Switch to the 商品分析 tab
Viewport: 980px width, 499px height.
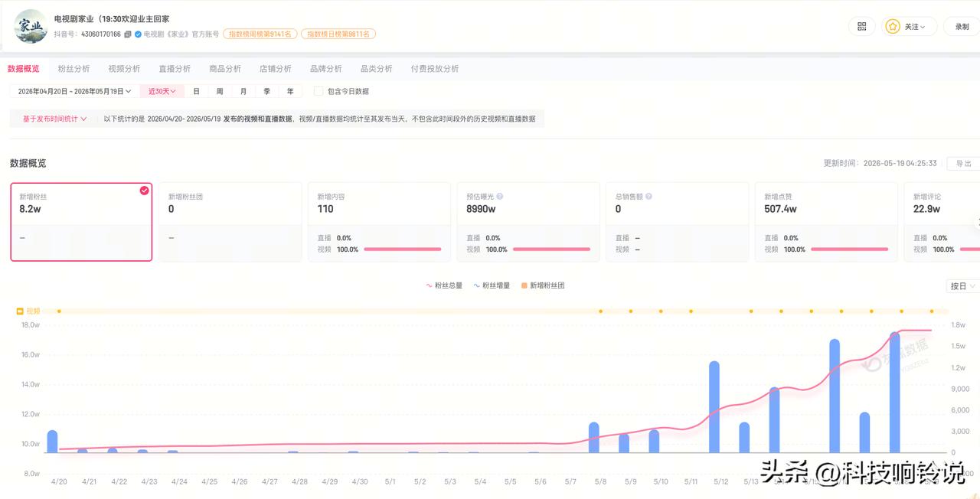(225, 69)
